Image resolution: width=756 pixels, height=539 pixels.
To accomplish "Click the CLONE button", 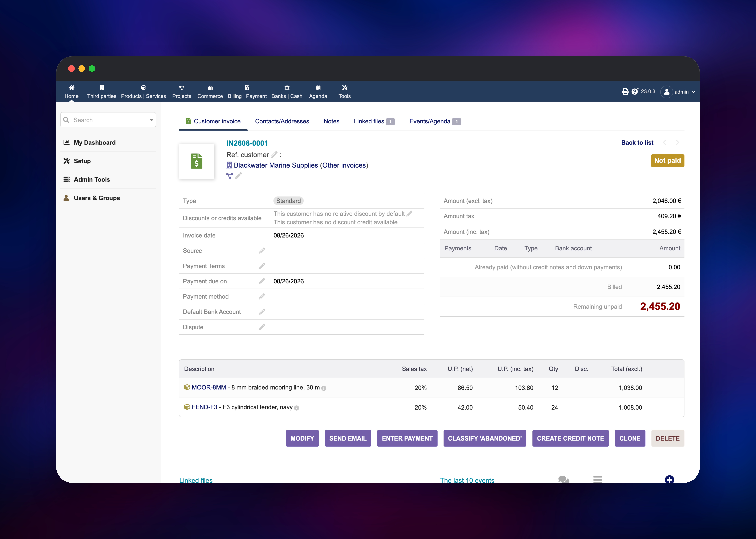I will point(630,438).
